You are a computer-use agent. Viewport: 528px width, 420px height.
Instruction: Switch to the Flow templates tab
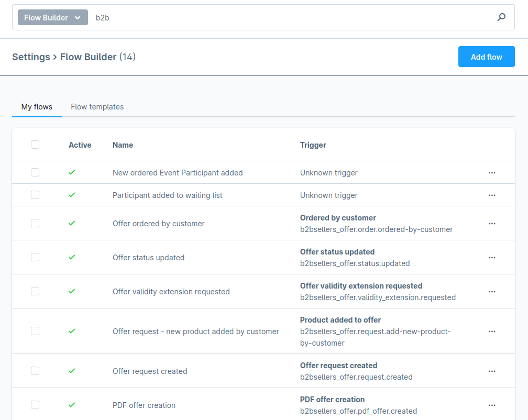click(97, 107)
